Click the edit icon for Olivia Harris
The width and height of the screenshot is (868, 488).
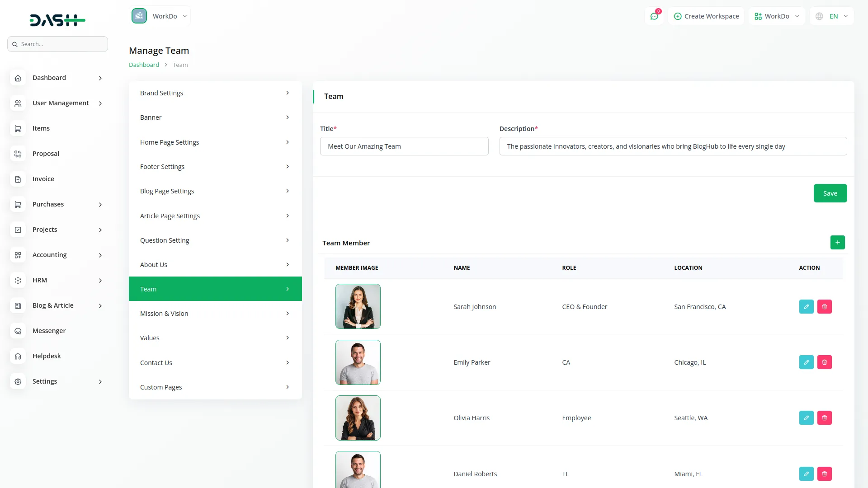click(806, 418)
